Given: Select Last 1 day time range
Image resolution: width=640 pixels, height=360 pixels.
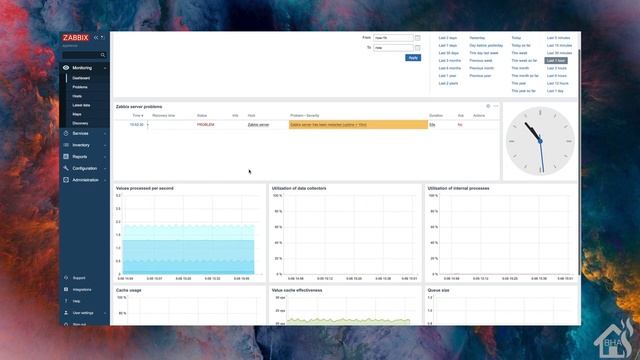Looking at the screenshot, I should [555, 91].
